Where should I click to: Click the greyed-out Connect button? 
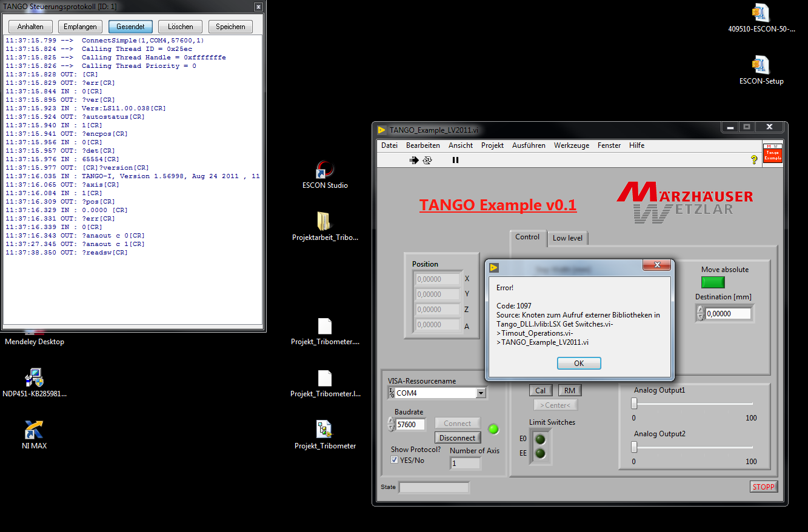(x=458, y=424)
